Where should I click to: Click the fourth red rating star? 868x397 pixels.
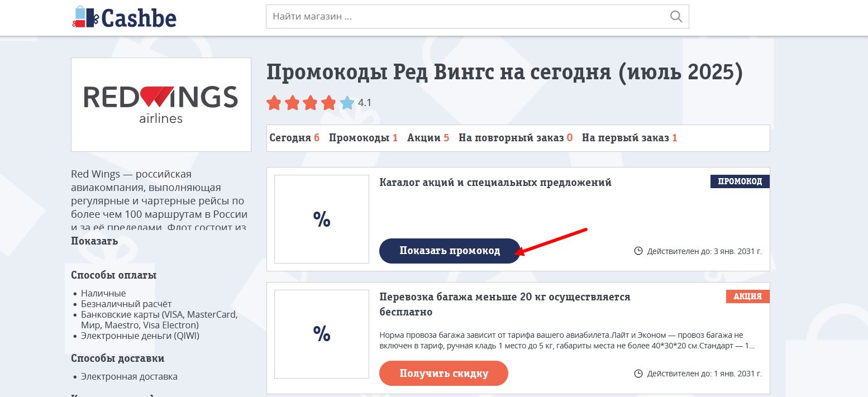click(328, 103)
